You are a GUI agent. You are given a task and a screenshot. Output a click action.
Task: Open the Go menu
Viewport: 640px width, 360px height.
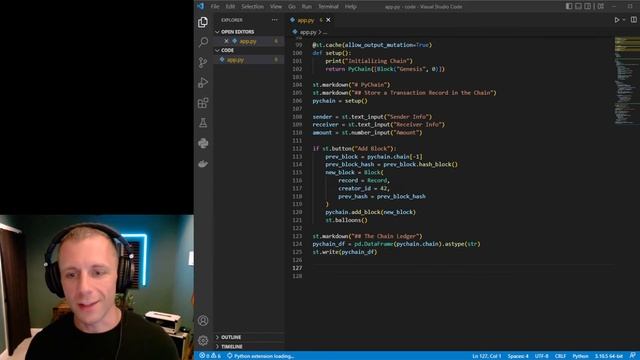click(291, 7)
